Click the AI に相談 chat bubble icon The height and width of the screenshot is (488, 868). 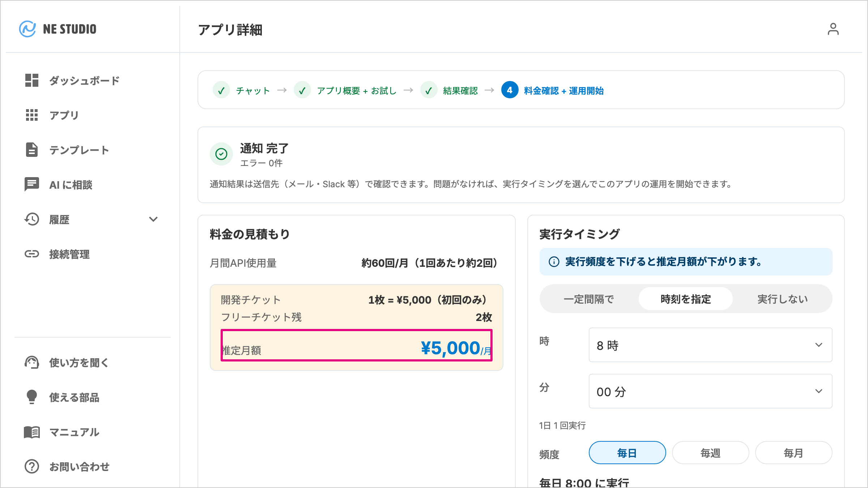(32, 184)
